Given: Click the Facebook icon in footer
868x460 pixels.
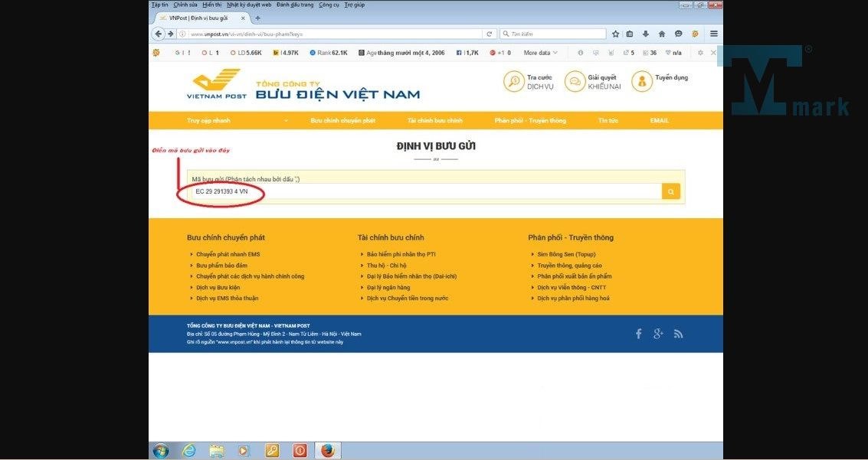Looking at the screenshot, I should [x=638, y=334].
